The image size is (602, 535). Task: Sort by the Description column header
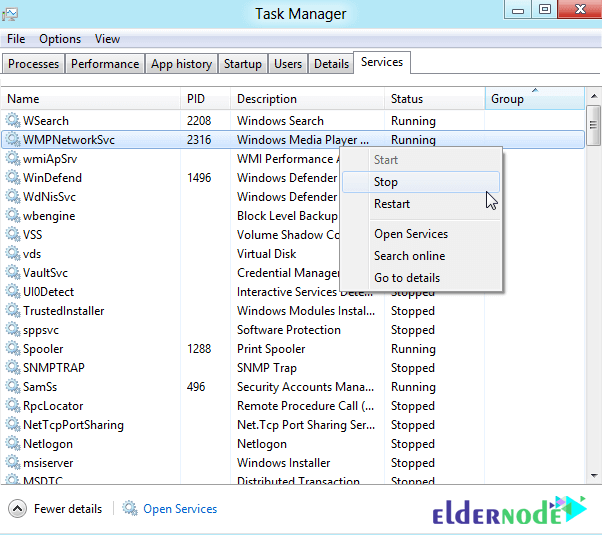point(308,99)
